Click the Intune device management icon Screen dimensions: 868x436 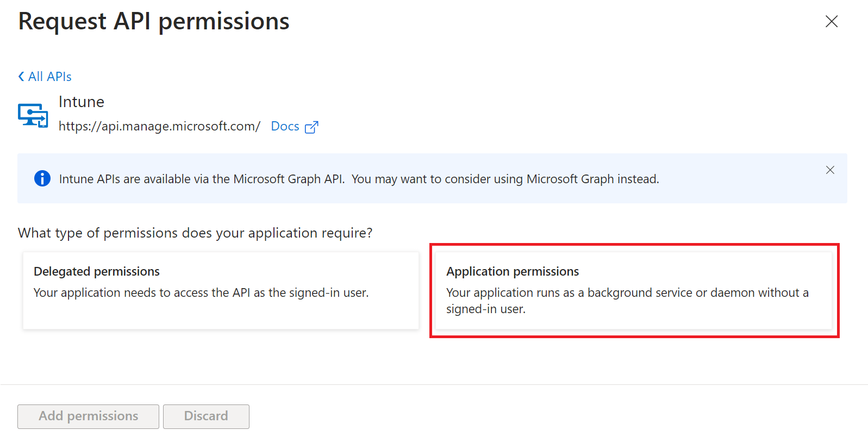[x=33, y=115]
